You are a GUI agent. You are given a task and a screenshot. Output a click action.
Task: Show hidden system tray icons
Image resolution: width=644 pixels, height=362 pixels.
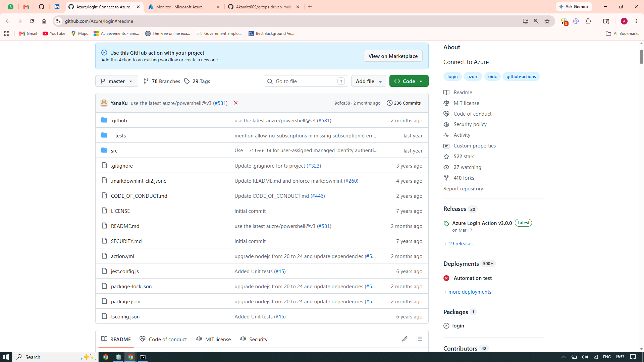tap(563, 357)
